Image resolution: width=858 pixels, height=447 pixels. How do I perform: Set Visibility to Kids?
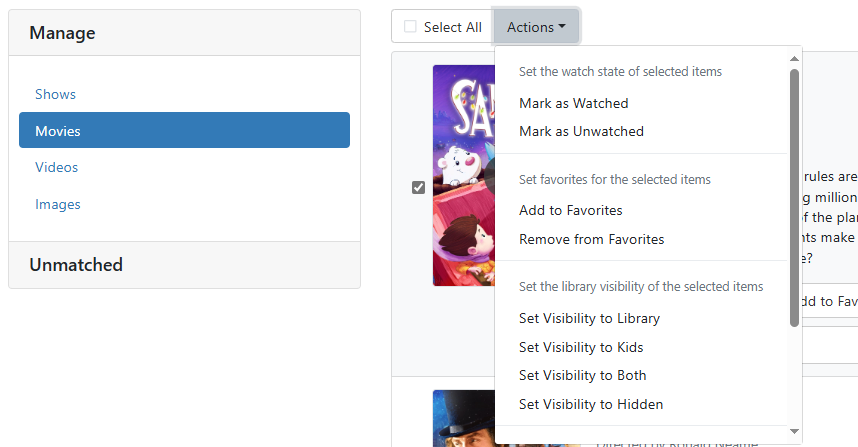point(581,347)
